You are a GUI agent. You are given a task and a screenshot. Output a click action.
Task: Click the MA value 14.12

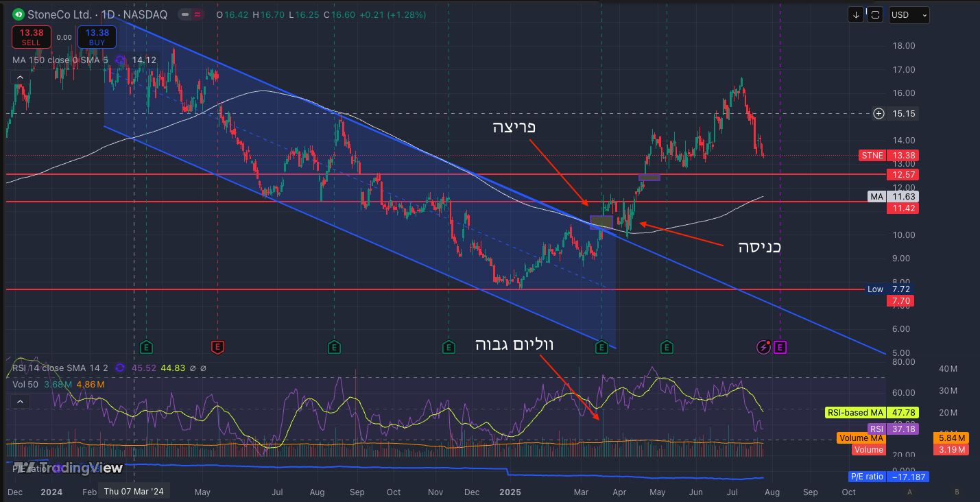(x=144, y=60)
